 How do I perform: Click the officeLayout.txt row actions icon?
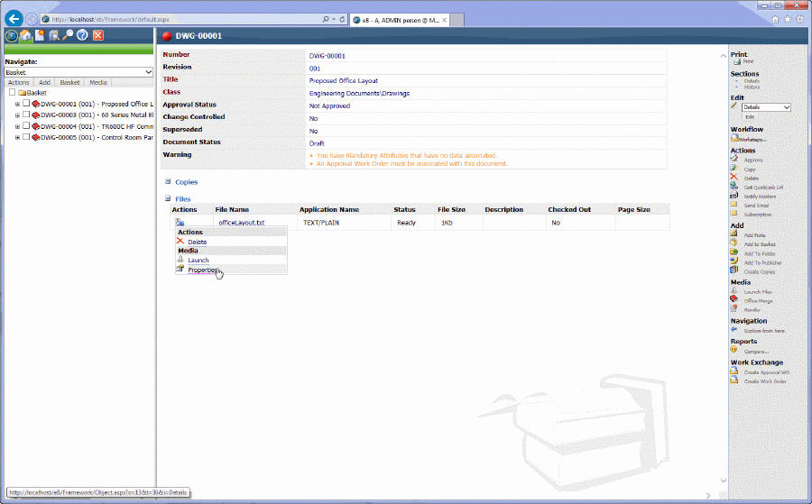[x=180, y=223]
